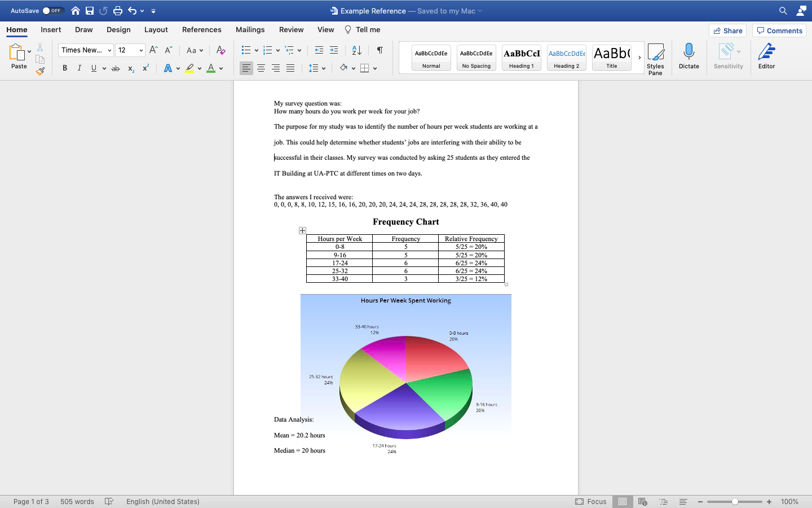Image resolution: width=812 pixels, height=508 pixels.
Task: Expand the underline style dropdown arrow
Action: pos(104,68)
